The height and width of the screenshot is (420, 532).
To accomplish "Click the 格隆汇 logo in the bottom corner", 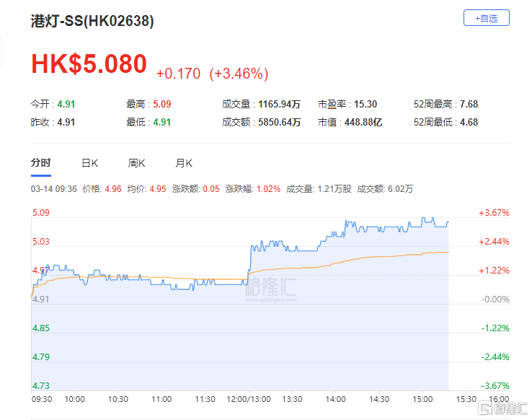I will pos(502,408).
